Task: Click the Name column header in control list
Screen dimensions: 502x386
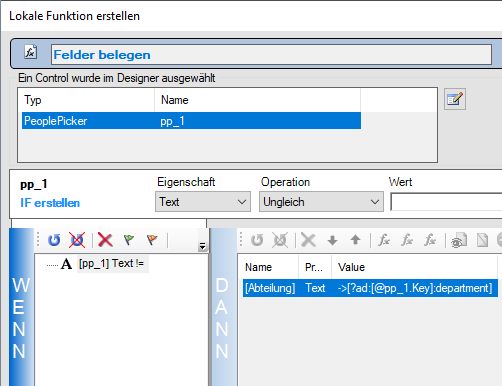Action: point(257,100)
